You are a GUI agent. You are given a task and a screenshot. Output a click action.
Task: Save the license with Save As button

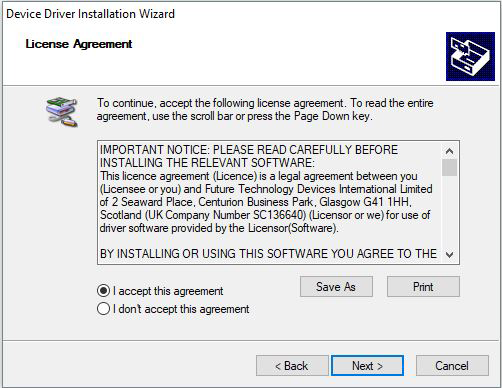click(336, 287)
